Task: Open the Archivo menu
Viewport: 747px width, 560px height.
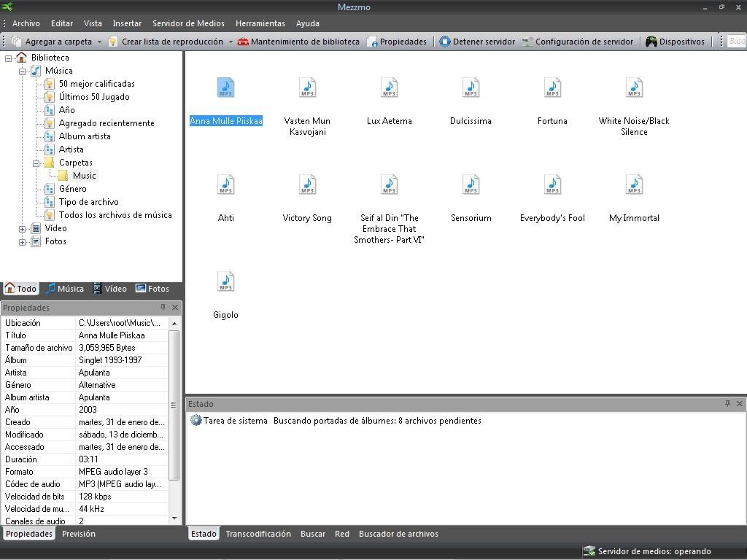Action: point(26,23)
